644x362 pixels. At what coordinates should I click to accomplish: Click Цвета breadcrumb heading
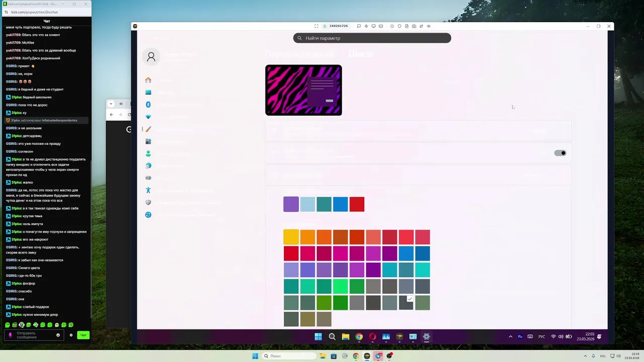360,54
